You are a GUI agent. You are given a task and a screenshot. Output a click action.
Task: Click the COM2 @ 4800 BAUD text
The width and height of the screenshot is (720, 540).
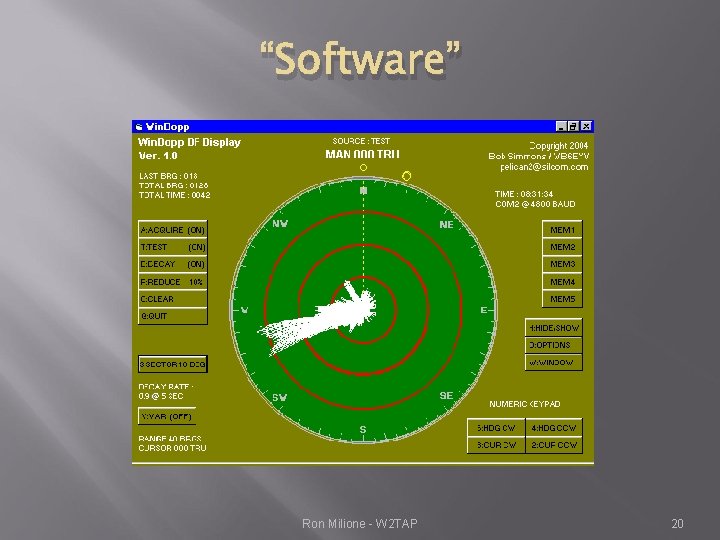pyautogui.click(x=535, y=204)
